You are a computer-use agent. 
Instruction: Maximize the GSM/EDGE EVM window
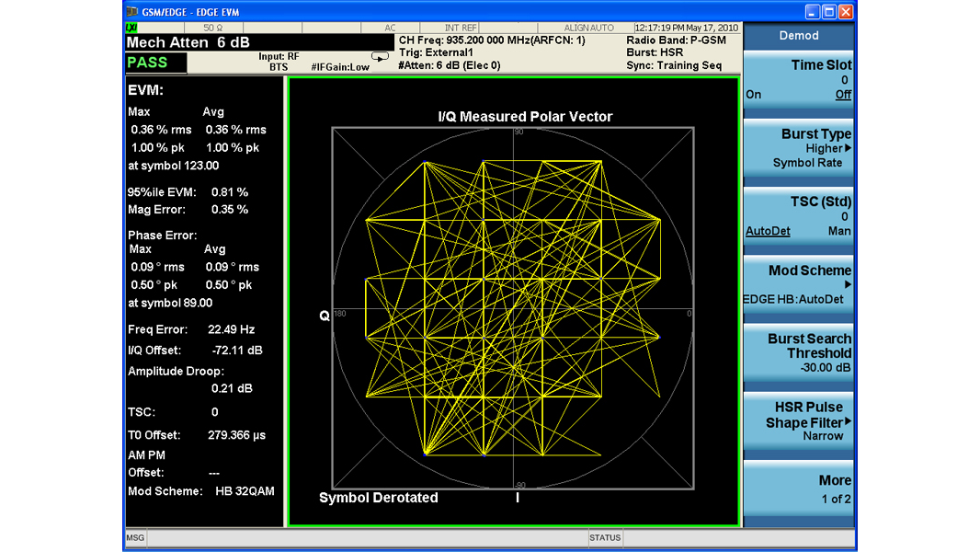(828, 12)
